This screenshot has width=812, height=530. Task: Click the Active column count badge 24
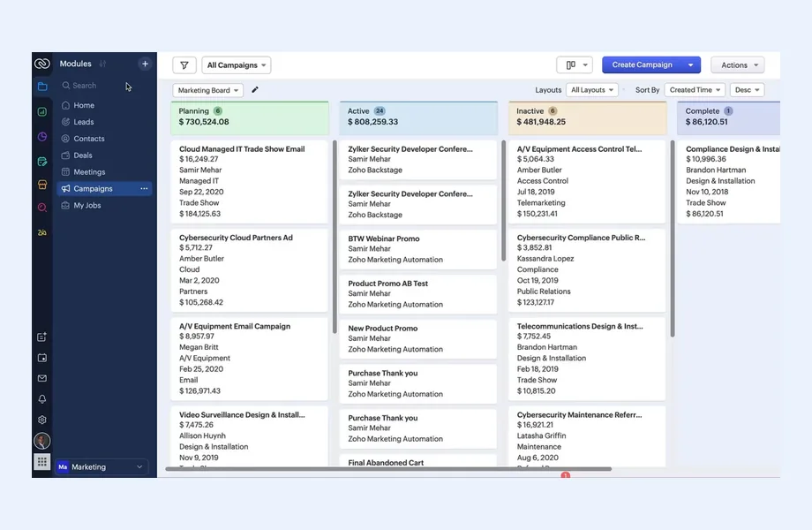(380, 111)
